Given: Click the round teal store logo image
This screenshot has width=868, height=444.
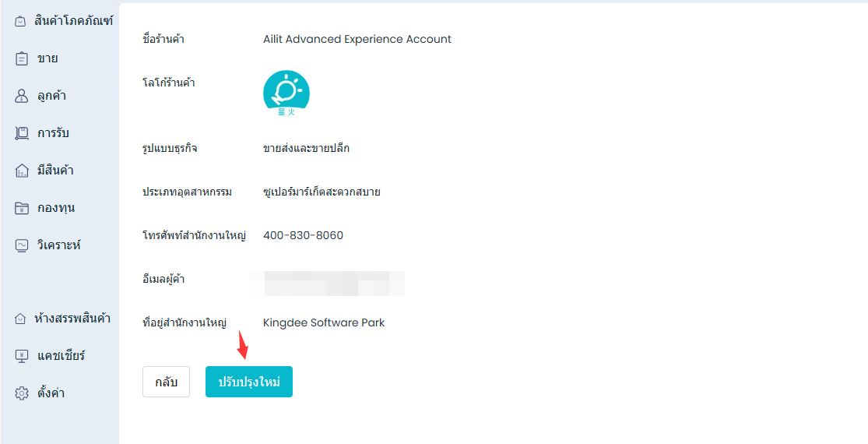Looking at the screenshot, I should point(286,93).
